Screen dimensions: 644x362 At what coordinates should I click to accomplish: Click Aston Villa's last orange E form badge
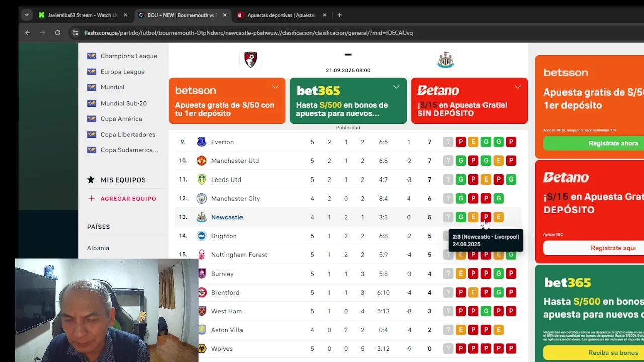click(498, 330)
